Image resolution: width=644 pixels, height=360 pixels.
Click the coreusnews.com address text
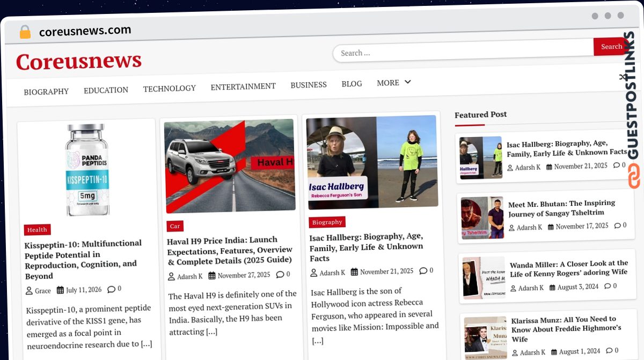85,31
